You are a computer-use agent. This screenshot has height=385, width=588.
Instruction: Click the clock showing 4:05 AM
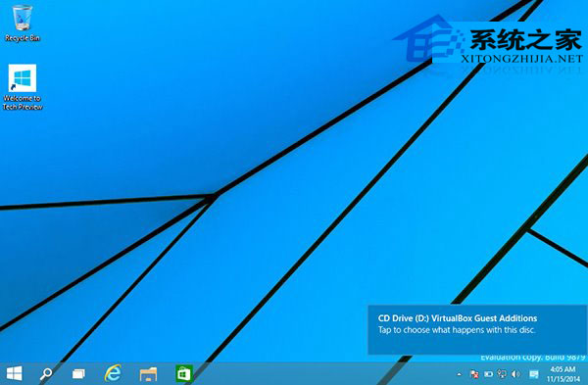click(x=563, y=369)
